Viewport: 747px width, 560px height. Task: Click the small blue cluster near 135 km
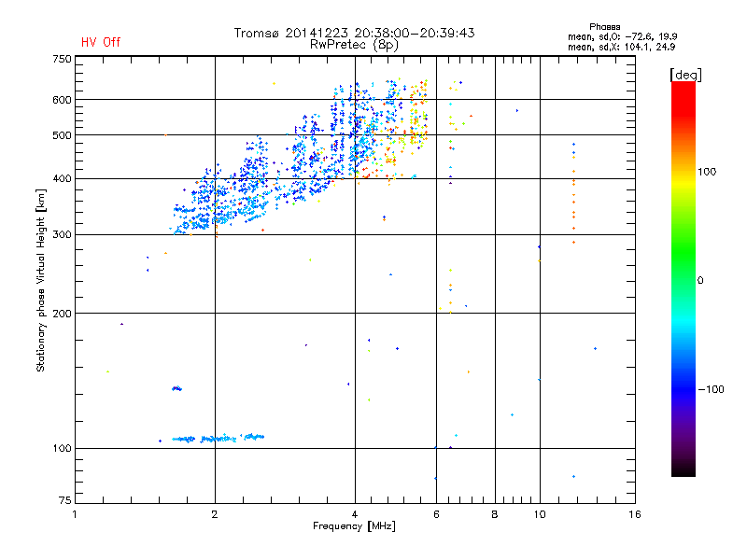coord(176,388)
